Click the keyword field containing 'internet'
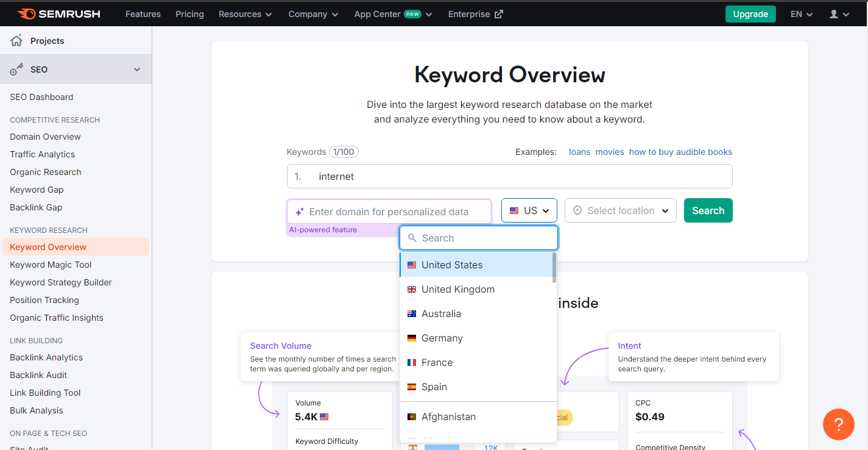This screenshot has width=868, height=450. [x=509, y=176]
